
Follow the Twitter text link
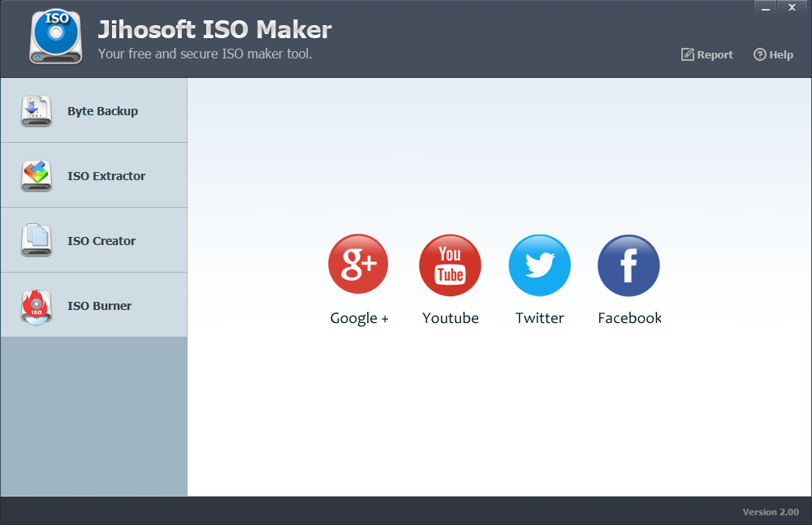point(540,318)
